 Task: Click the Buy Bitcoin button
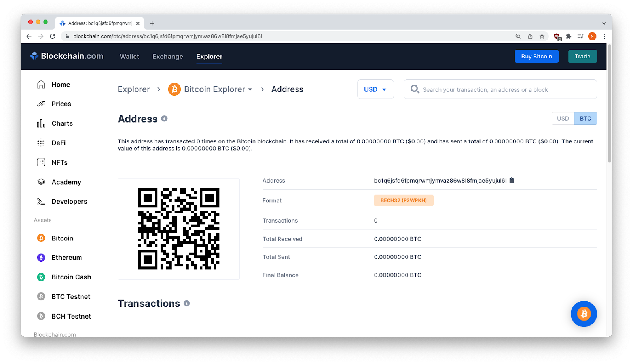tap(536, 56)
